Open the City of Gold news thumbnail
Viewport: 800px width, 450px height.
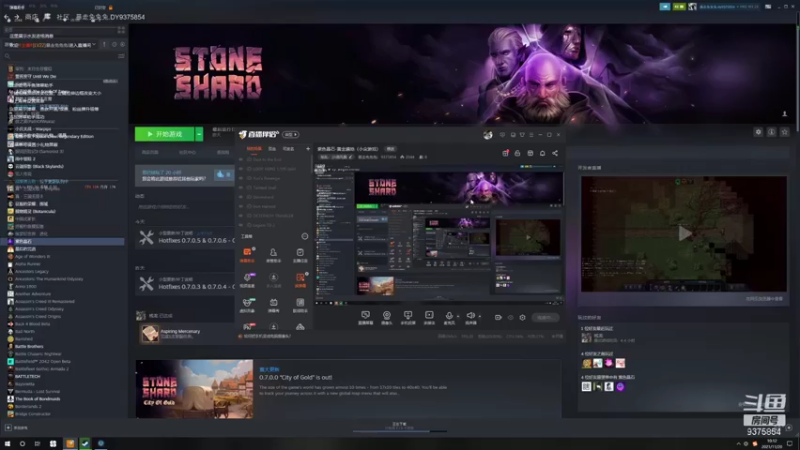pos(194,389)
